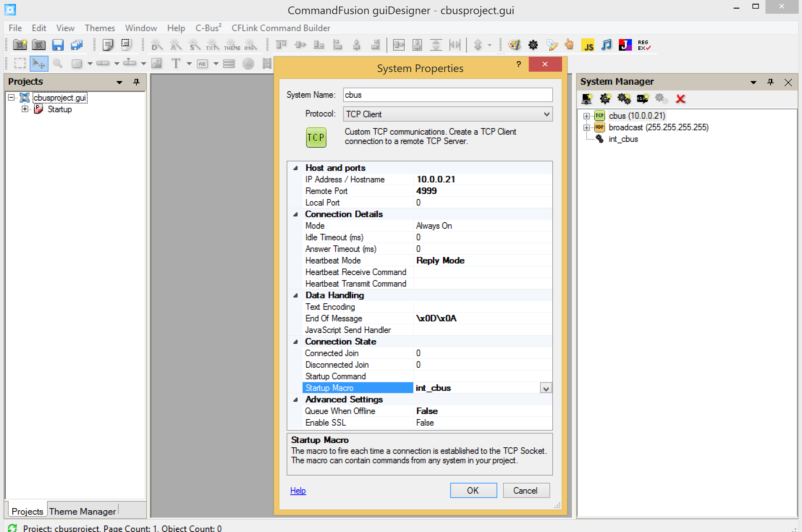Image resolution: width=802 pixels, height=532 pixels.
Task: Open the sound manager music note icon
Action: (x=606, y=45)
